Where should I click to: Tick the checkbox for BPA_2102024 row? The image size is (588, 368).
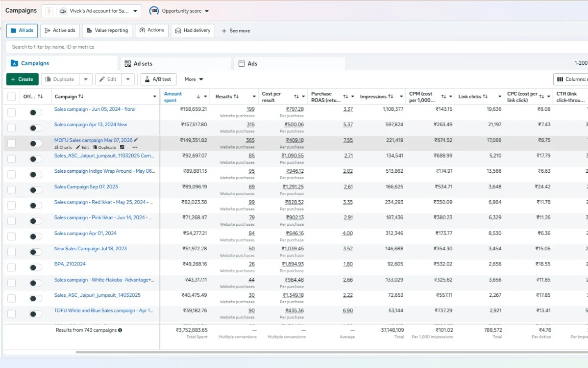pos(11,267)
